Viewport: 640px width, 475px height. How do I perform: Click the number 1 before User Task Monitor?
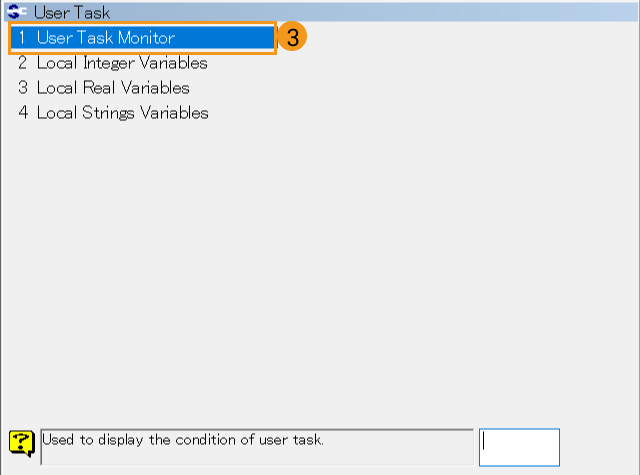[22, 38]
